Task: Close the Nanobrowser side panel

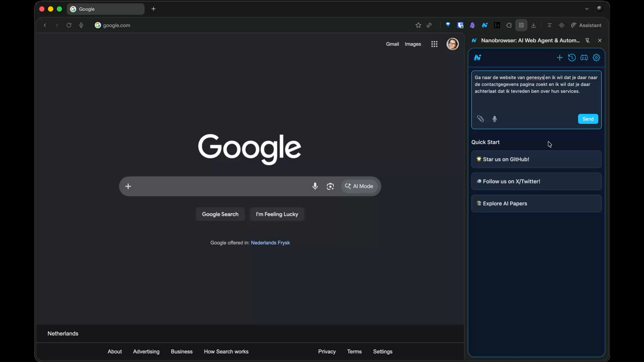Action: tap(600, 41)
